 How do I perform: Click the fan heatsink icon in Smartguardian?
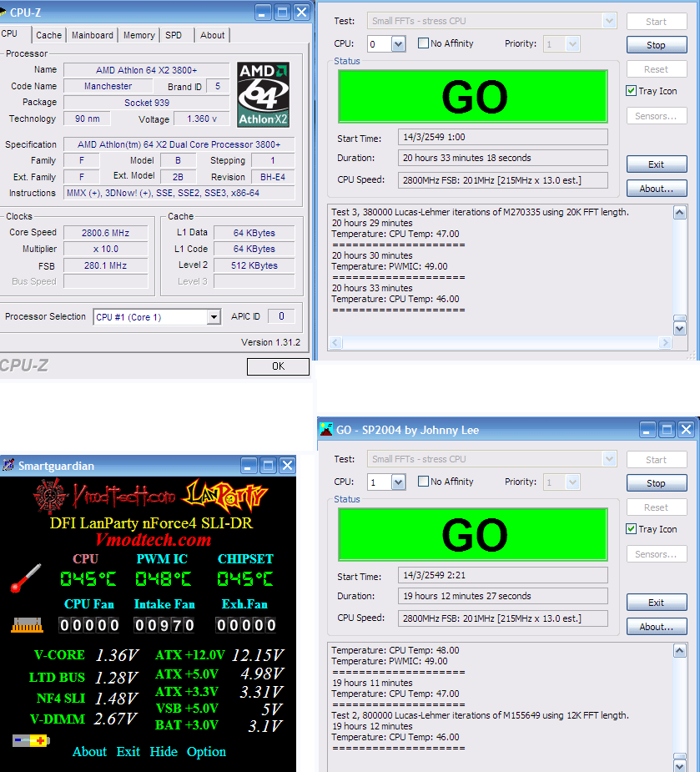tap(27, 625)
